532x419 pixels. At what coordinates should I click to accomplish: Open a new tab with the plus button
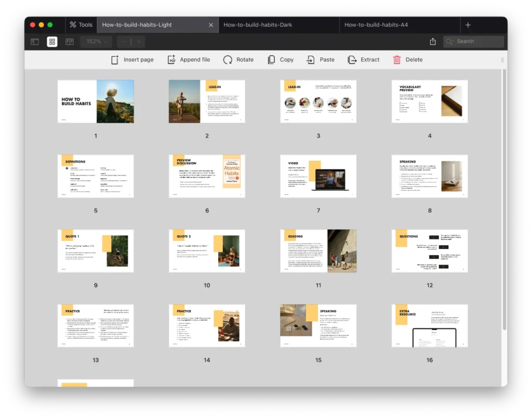coord(468,24)
